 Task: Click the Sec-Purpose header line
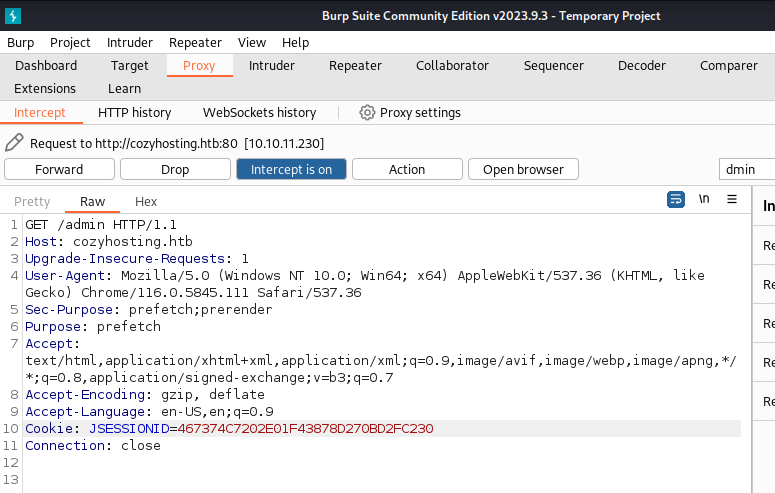coord(148,309)
